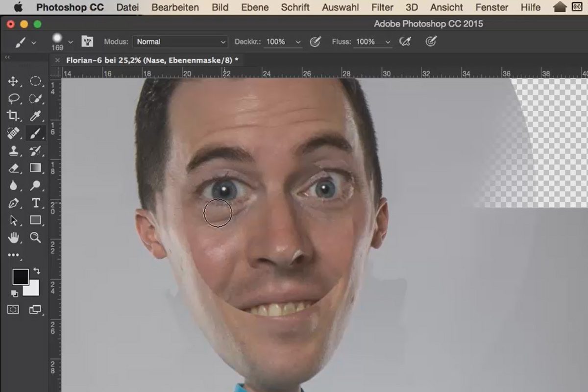Open the Ebene menu
Image resolution: width=588 pixels, height=392 pixels.
(x=255, y=7)
